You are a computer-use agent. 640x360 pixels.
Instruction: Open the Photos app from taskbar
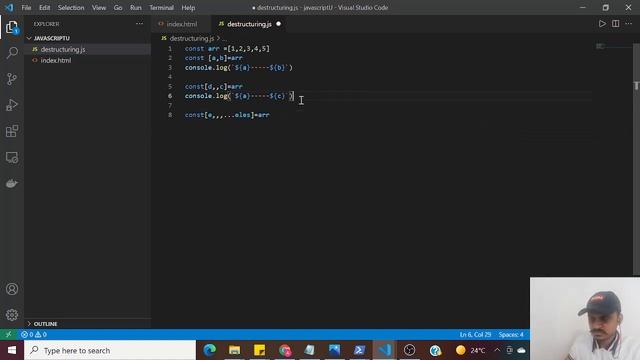click(334, 350)
